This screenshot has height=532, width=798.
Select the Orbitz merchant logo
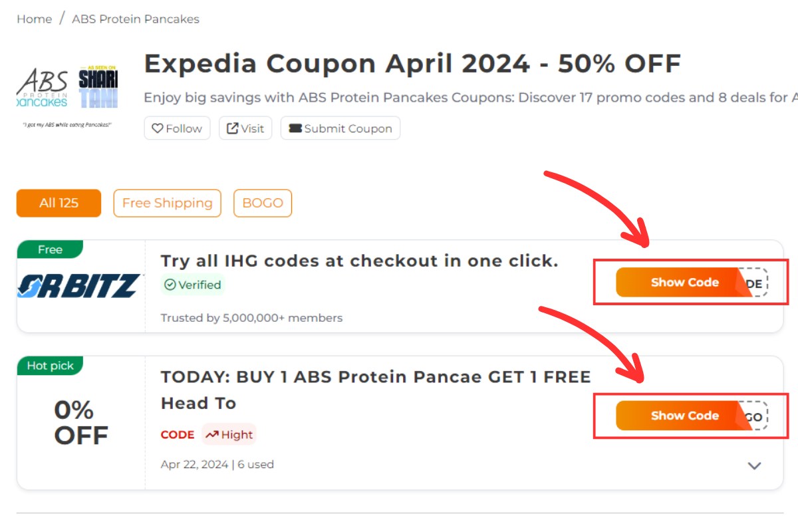pyautogui.click(x=80, y=286)
